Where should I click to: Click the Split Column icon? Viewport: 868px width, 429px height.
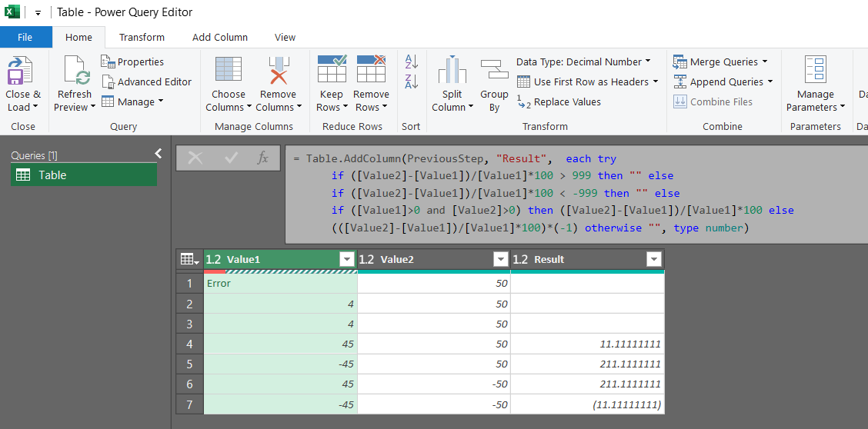[452, 70]
